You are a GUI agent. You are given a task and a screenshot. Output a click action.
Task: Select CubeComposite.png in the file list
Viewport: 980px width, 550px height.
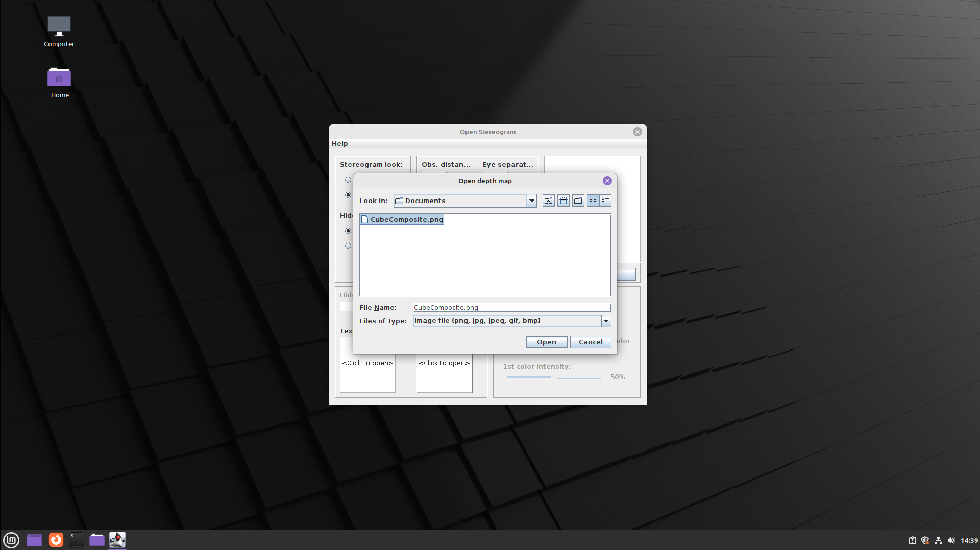pos(406,219)
